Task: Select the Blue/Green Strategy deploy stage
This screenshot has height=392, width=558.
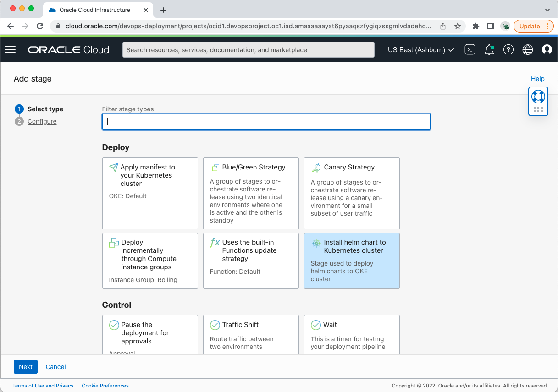Action: click(251, 193)
